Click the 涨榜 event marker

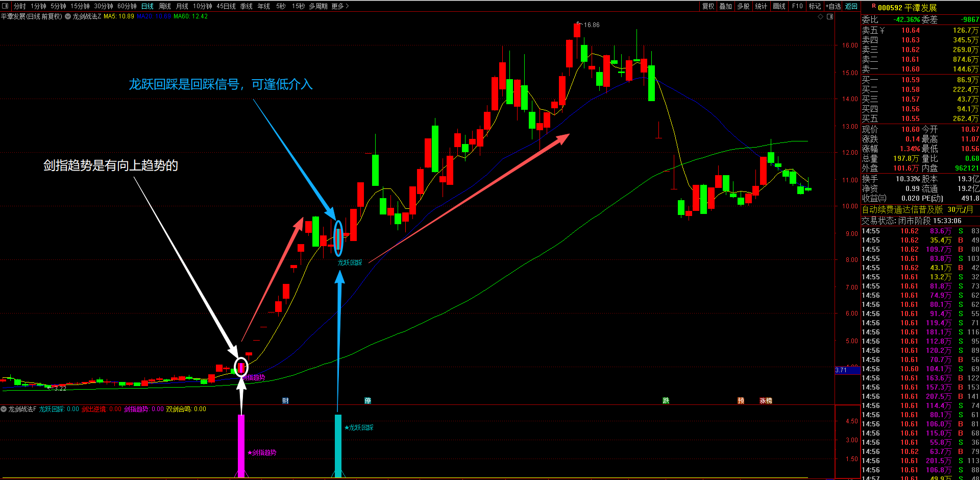pos(766,401)
